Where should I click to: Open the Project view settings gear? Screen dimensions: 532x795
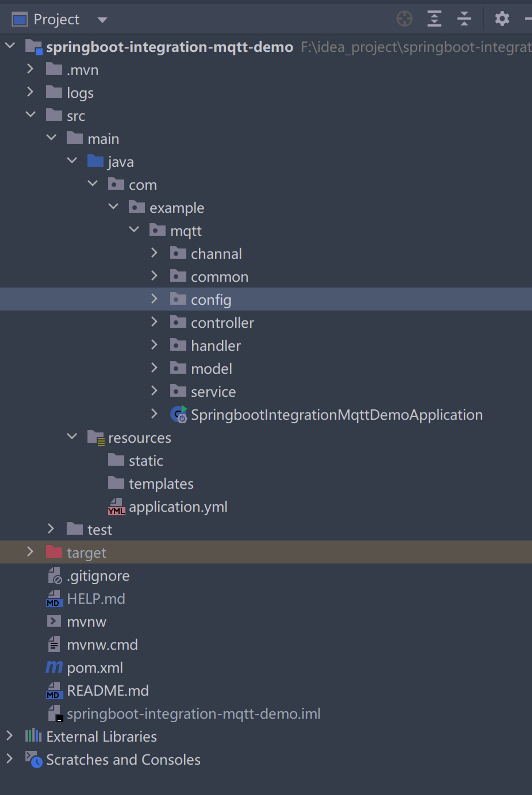pos(502,19)
